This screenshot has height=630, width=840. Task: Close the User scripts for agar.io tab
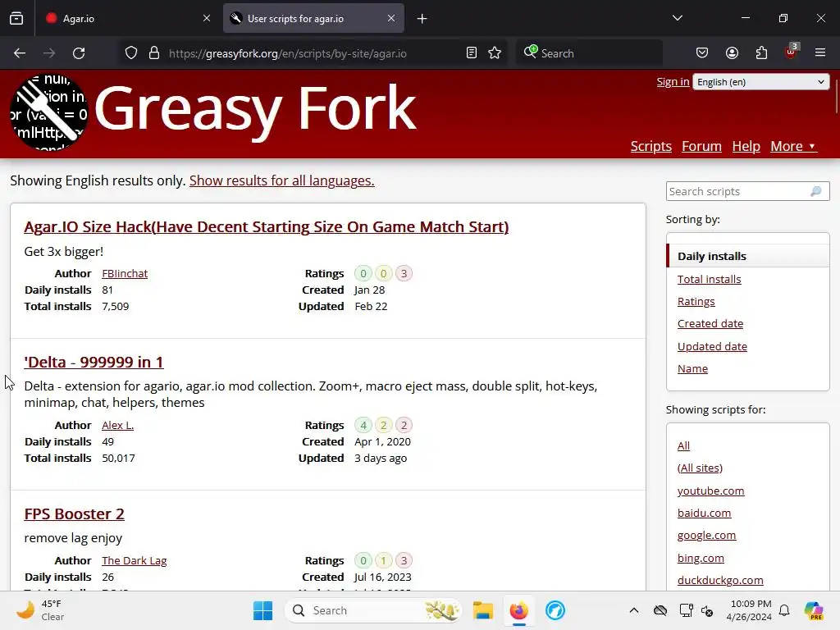(391, 18)
